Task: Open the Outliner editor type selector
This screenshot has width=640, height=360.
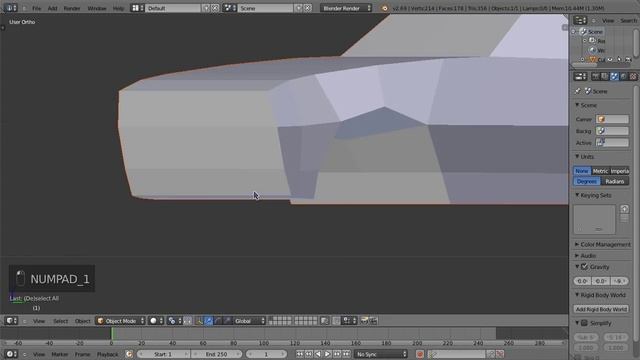Action: tap(580, 20)
